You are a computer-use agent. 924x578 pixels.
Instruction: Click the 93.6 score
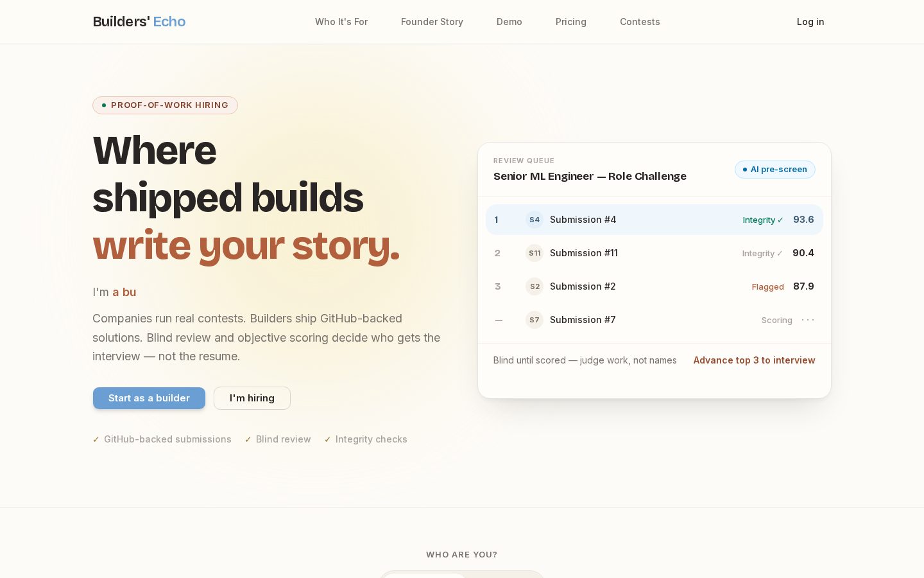[803, 220]
